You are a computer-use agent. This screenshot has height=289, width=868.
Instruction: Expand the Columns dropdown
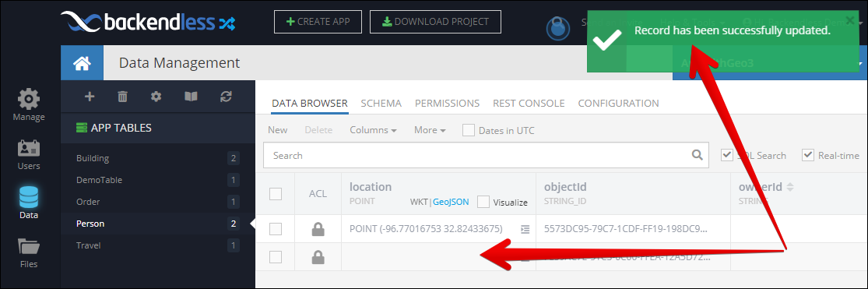point(373,130)
